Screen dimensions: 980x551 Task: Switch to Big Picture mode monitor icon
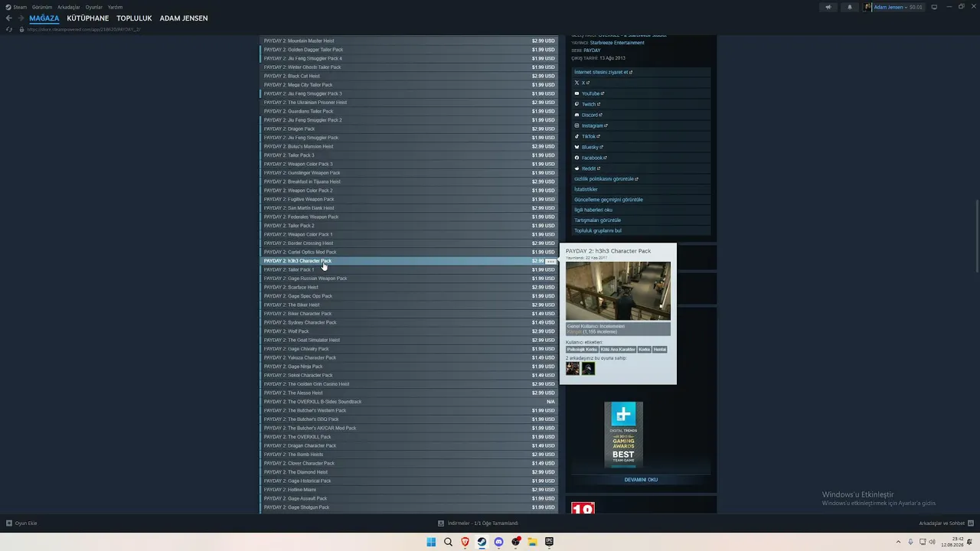[934, 7]
